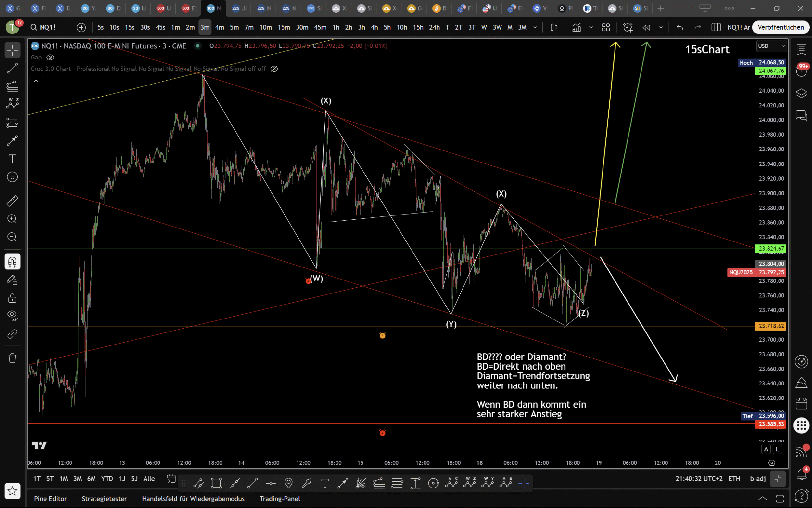Expand the timeframe intervals dropdown arrow

click(535, 27)
